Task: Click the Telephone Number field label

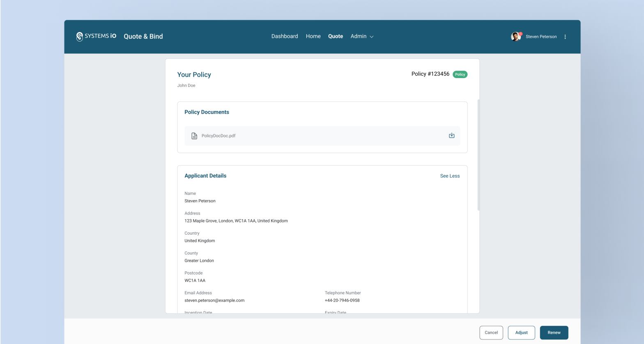Action: (343, 293)
